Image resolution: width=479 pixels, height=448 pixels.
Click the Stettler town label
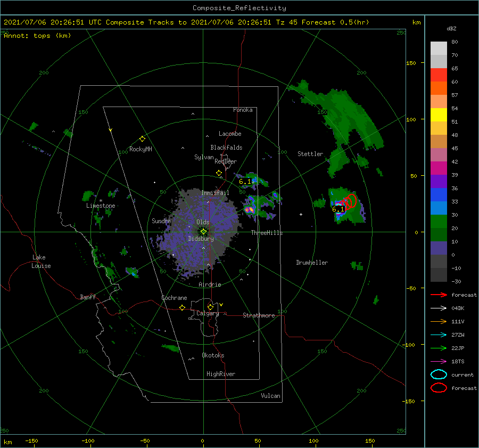[310, 154]
